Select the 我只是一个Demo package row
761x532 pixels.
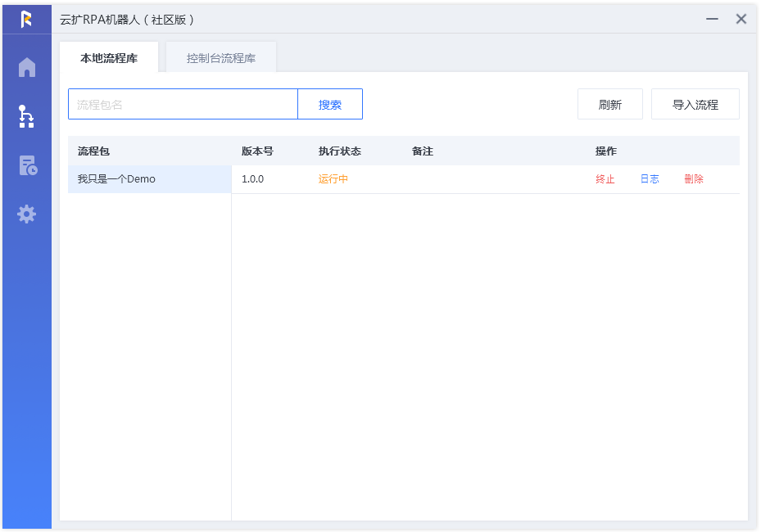pyautogui.click(x=149, y=179)
